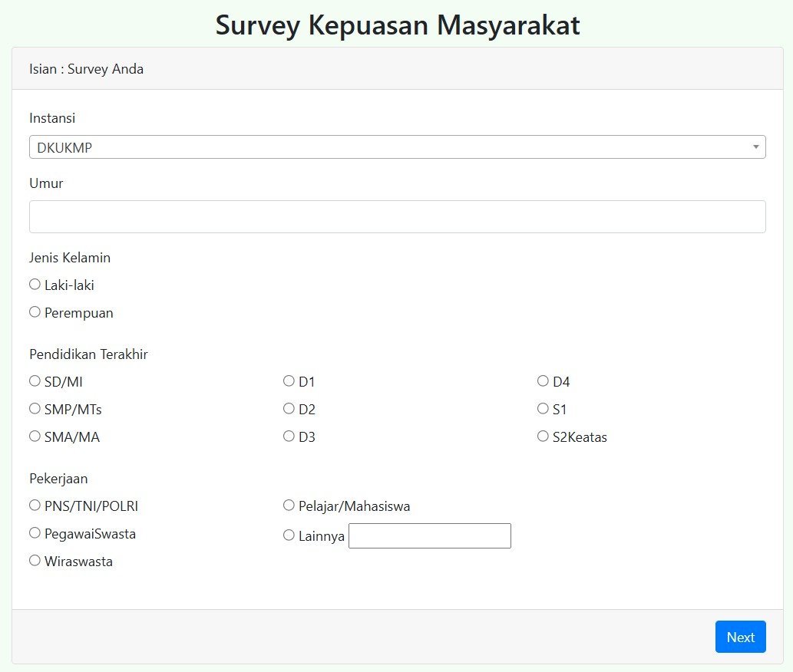The width and height of the screenshot is (793, 672).
Task: Select the Lainnya occupation radio button
Action: 289,535
